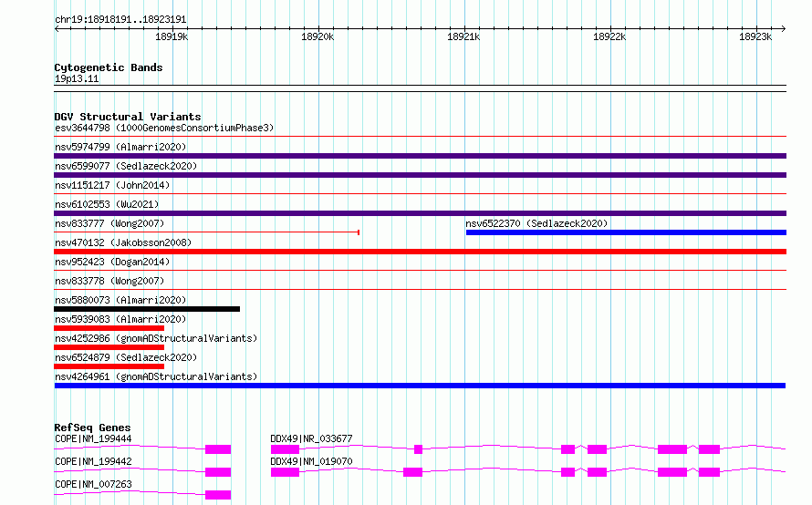Open the nsv4264961 (gnomADStructuralVariants) label
Screen dimensions: 812x505
156,376
